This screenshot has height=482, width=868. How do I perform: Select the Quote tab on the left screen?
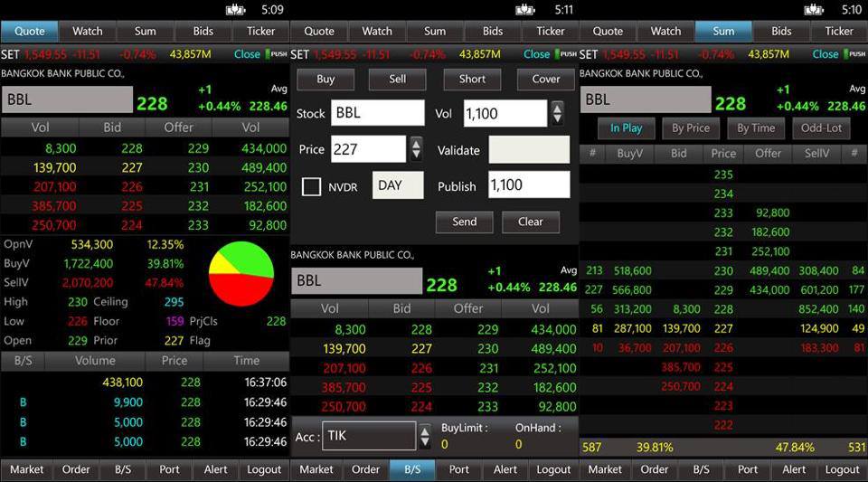coord(29,32)
